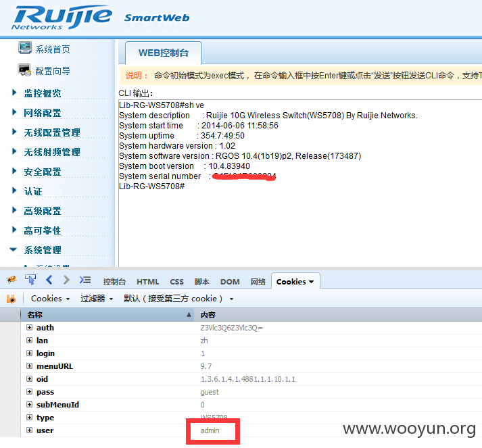This screenshot has height=448, width=482.
Task: Open the 默认 cookie acceptance dropdown
Action: click(x=178, y=299)
